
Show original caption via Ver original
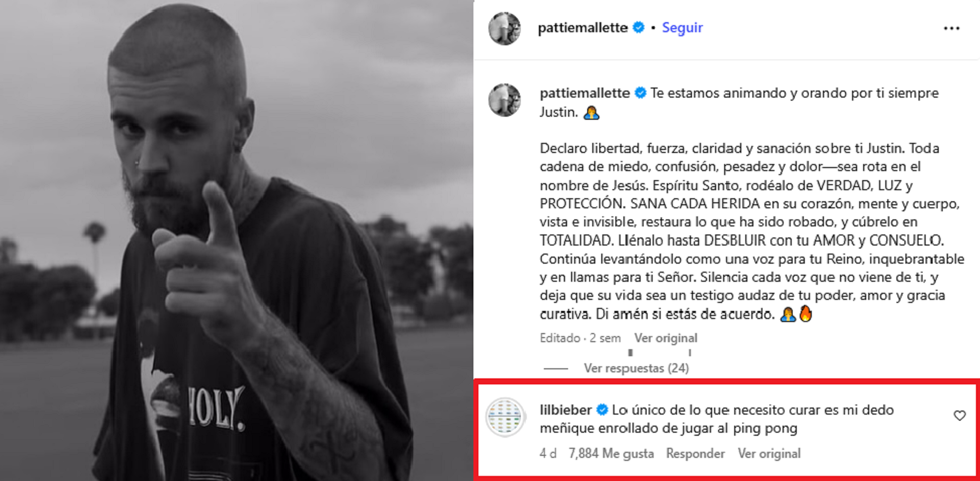tap(666, 338)
